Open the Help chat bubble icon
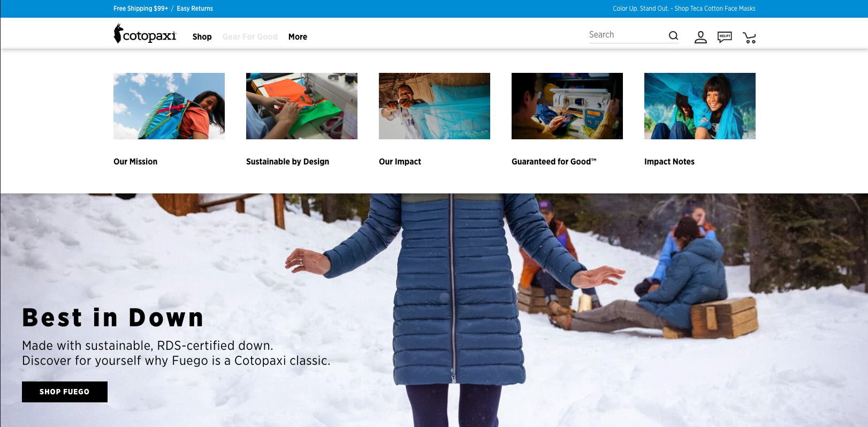868x427 pixels. 725,37
